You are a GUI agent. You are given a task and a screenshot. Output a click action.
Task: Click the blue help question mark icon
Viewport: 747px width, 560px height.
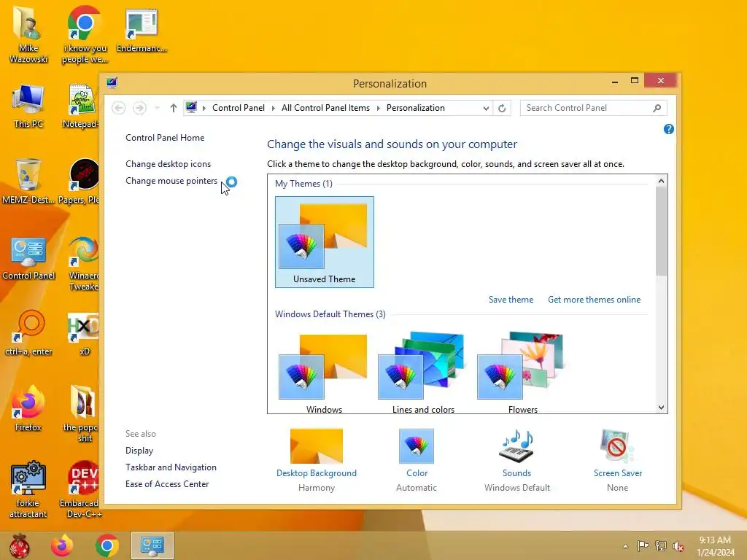(x=668, y=129)
